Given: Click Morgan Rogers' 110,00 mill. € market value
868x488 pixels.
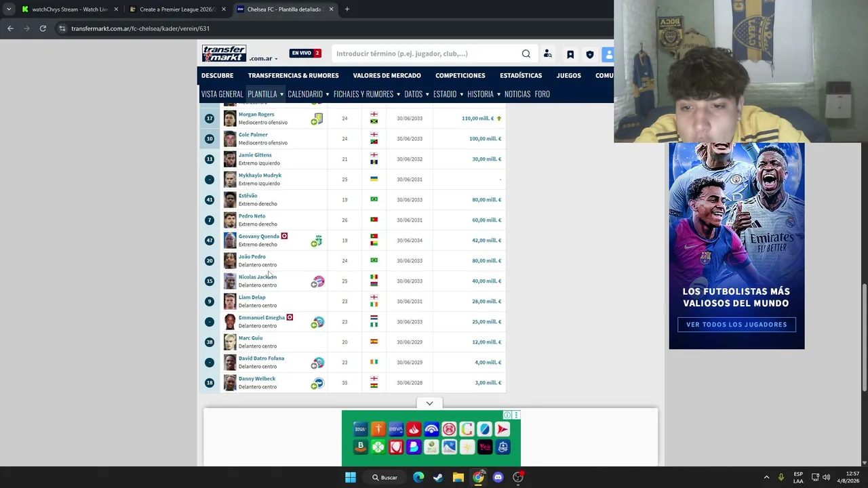Looking at the screenshot, I should (x=477, y=119).
